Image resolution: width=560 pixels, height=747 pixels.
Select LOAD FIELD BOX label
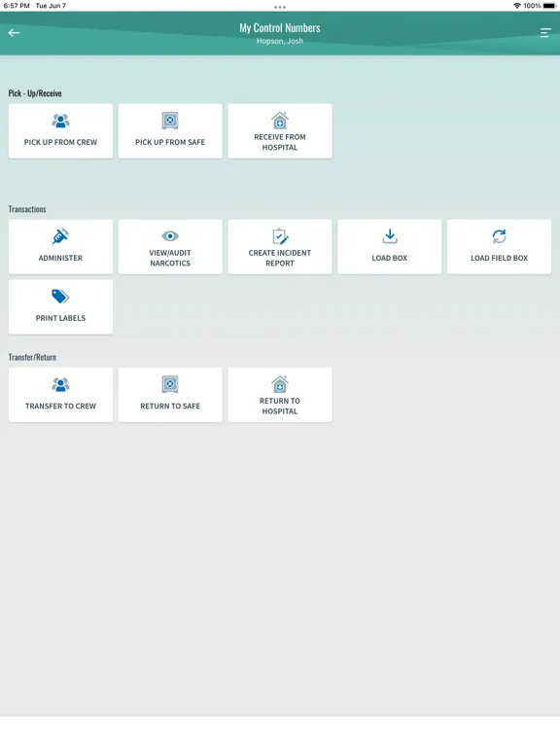499,258
